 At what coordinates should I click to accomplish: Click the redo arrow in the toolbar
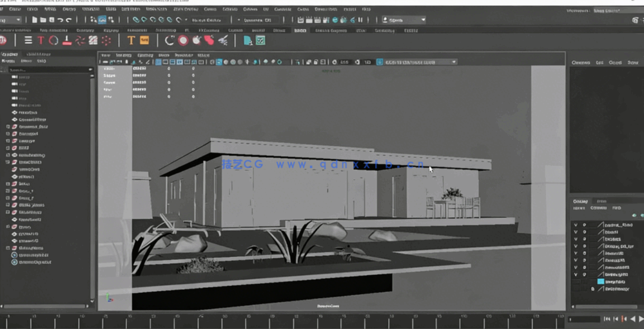click(68, 20)
